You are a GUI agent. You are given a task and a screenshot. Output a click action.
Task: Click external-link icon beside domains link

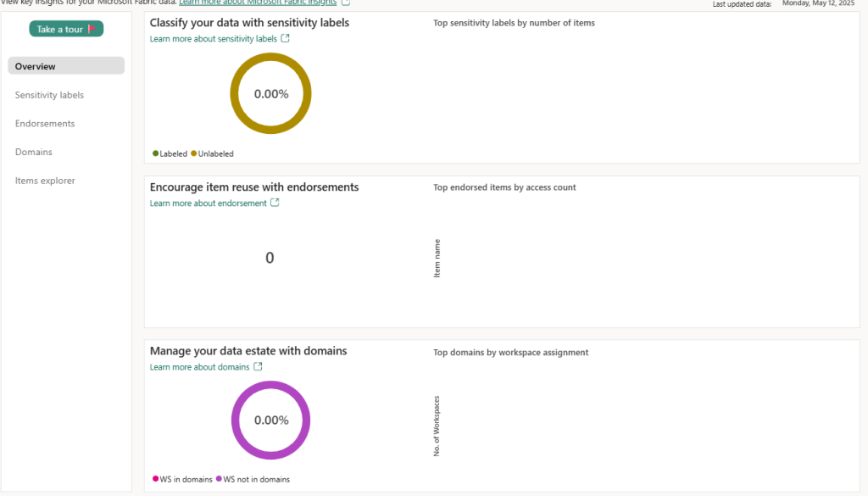pos(259,366)
